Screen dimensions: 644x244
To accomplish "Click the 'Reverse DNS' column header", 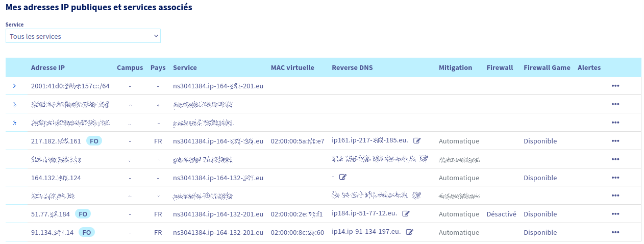I will click(x=352, y=67).
